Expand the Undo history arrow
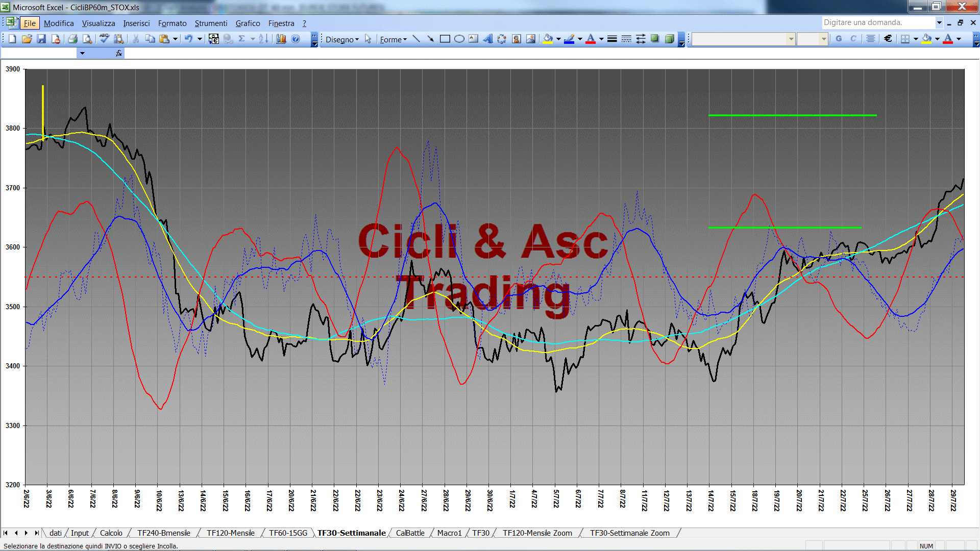The width and height of the screenshot is (980, 551). click(200, 39)
